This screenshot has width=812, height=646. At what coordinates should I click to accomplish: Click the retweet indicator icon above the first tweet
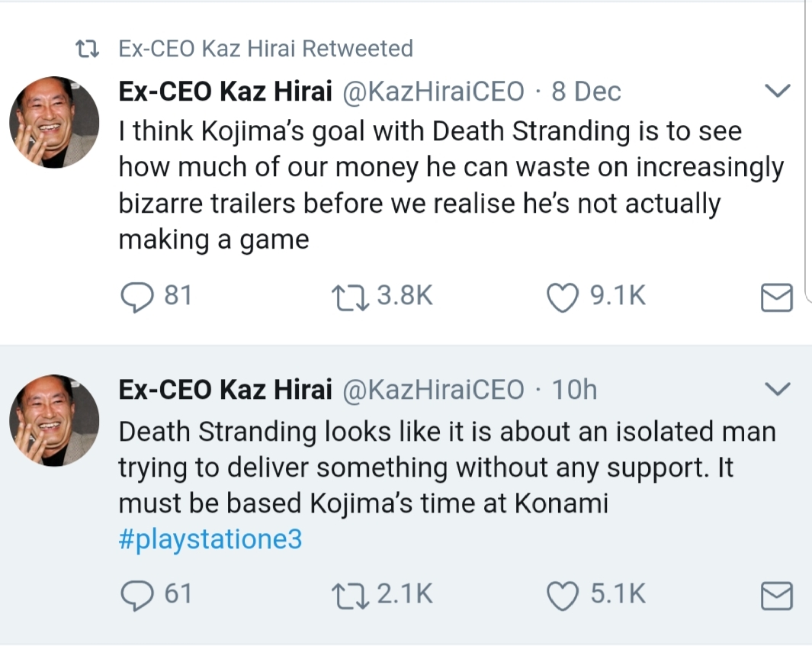pyautogui.click(x=90, y=50)
